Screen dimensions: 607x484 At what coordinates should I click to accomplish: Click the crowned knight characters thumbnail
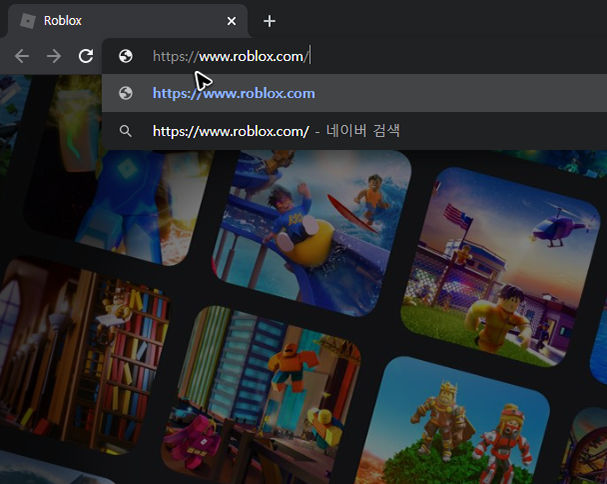(x=451, y=422)
